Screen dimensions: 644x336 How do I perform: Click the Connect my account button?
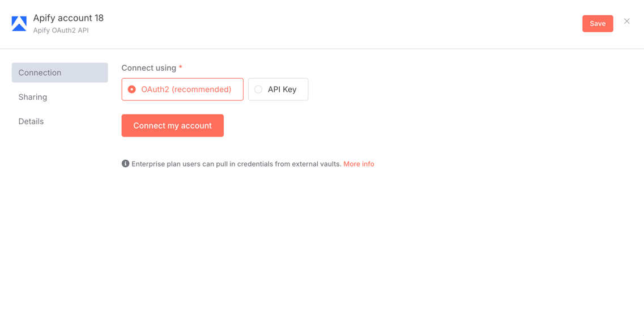pyautogui.click(x=172, y=125)
